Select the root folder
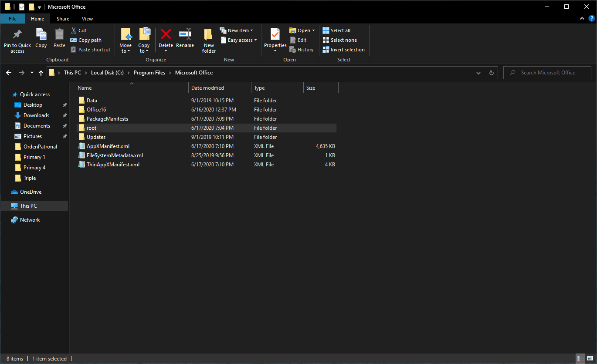Viewport: 597px width, 364px height. tap(207, 128)
